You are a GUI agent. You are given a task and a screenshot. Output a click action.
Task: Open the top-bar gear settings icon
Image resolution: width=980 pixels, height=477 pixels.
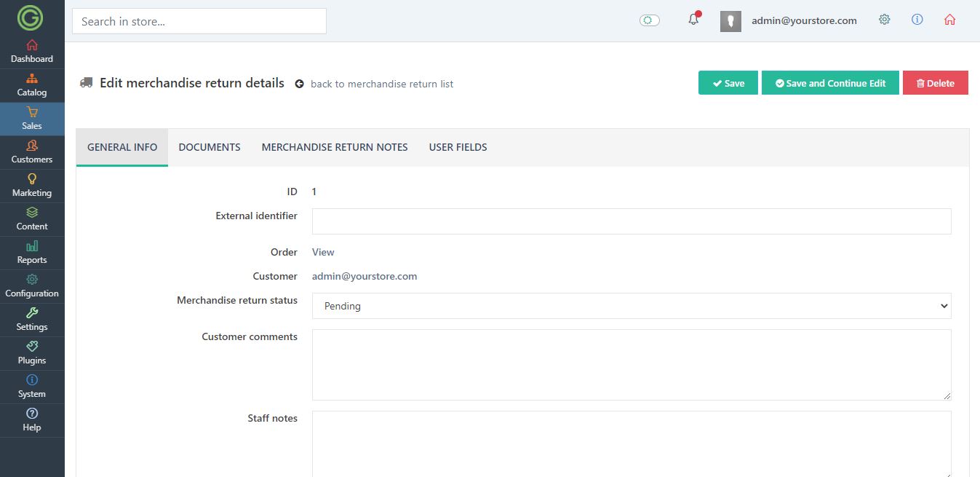pyautogui.click(x=885, y=20)
